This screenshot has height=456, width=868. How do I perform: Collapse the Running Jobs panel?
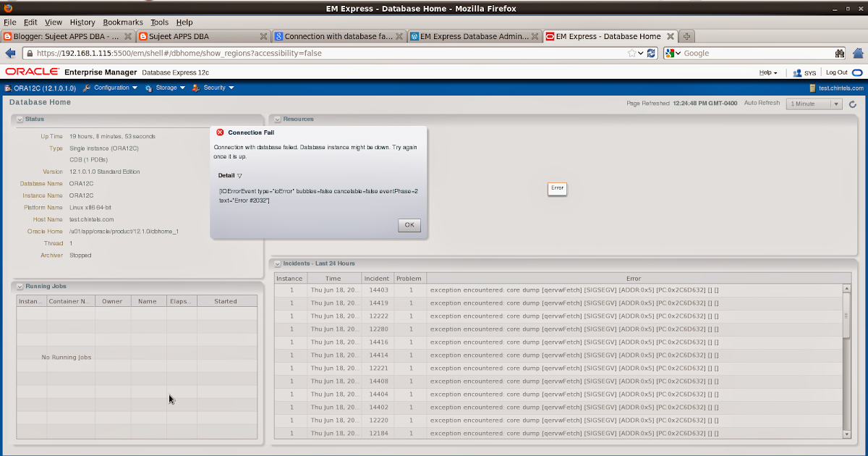click(x=20, y=286)
